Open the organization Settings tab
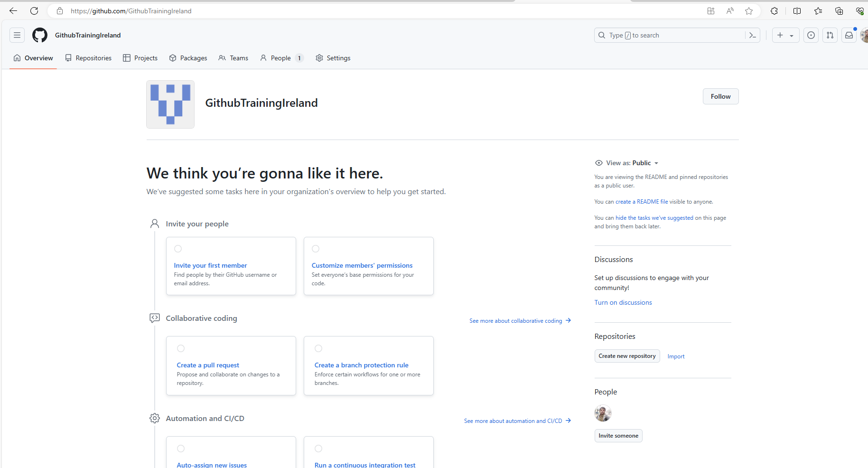 click(x=333, y=58)
